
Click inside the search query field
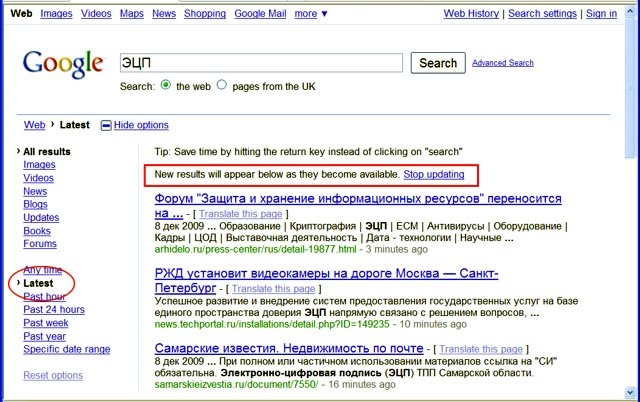(261, 63)
